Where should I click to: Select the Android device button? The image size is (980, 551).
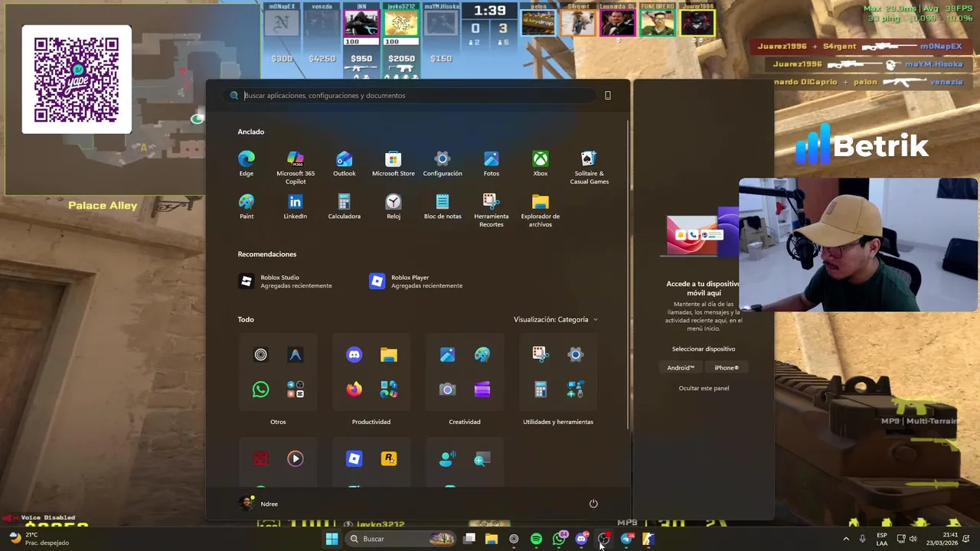[681, 367]
